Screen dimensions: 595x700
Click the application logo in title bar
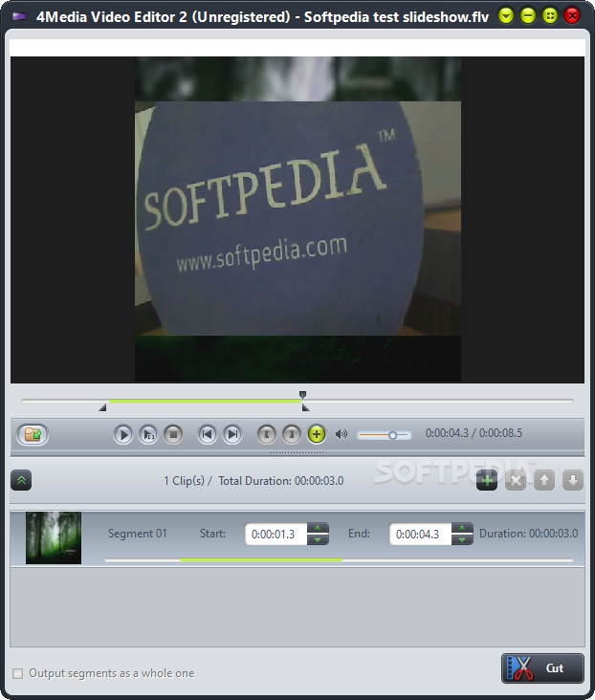[19, 17]
